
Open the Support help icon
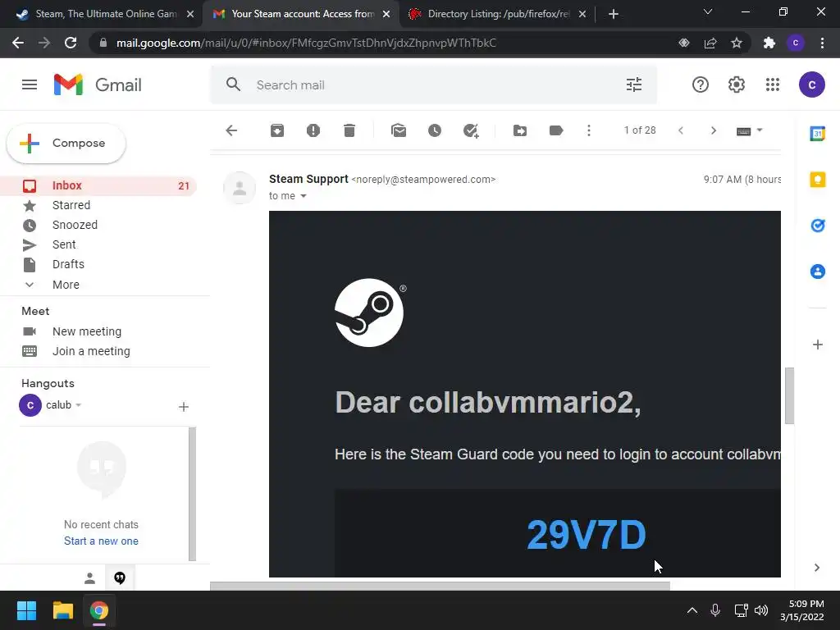(701, 84)
